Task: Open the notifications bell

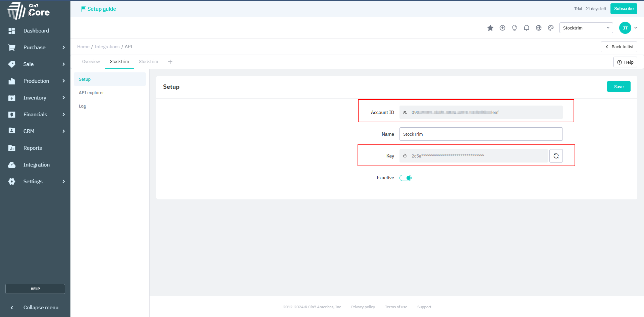Action: point(526,28)
